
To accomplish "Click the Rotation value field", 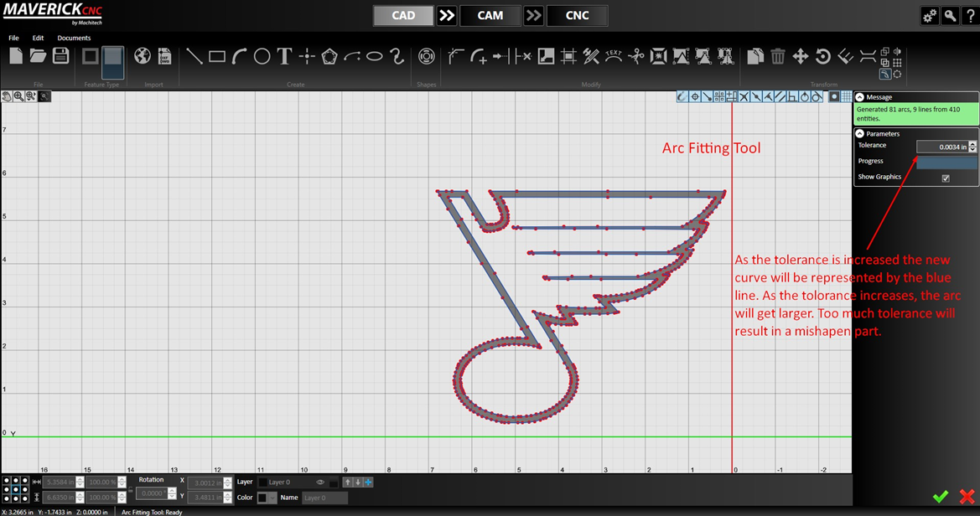I will click(x=151, y=493).
